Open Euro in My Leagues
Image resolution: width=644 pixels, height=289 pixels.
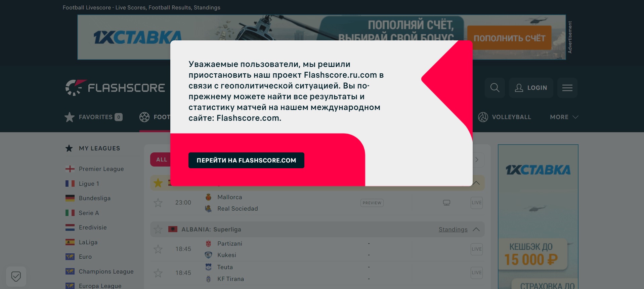click(x=85, y=257)
